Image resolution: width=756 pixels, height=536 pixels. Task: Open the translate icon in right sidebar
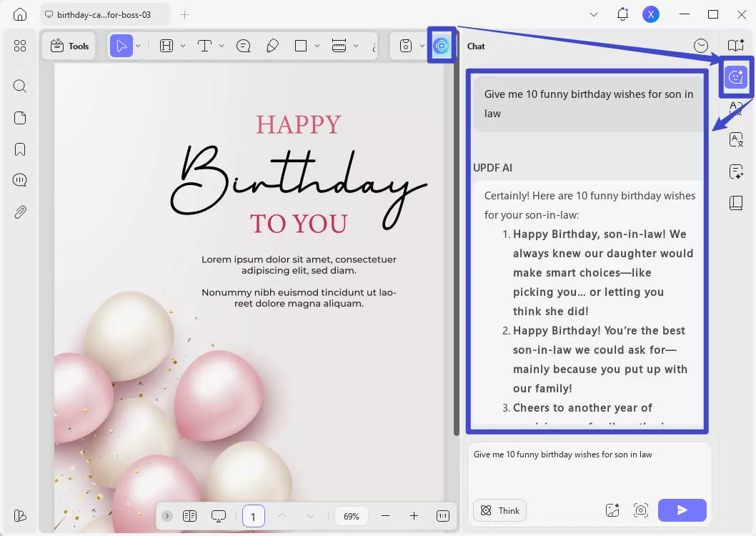736,140
